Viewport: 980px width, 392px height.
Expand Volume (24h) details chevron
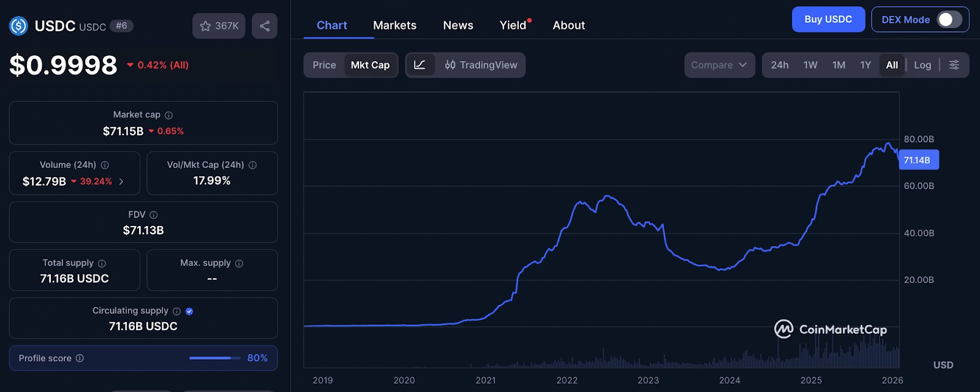121,181
